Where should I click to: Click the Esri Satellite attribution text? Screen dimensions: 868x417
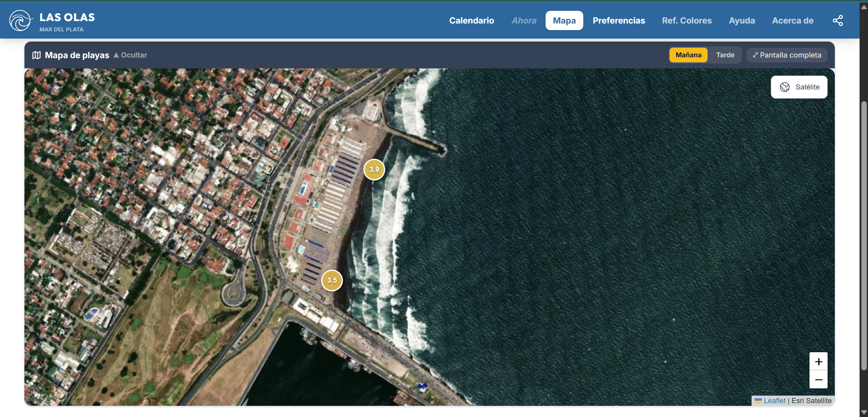811,400
